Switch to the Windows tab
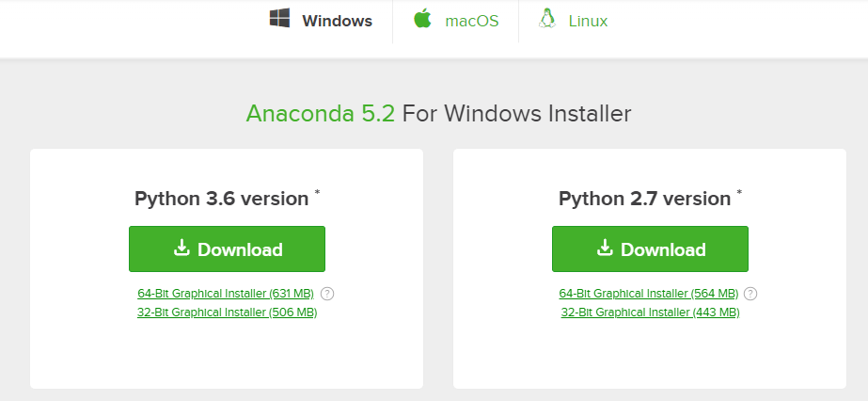This screenshot has height=401, width=868. tap(321, 21)
